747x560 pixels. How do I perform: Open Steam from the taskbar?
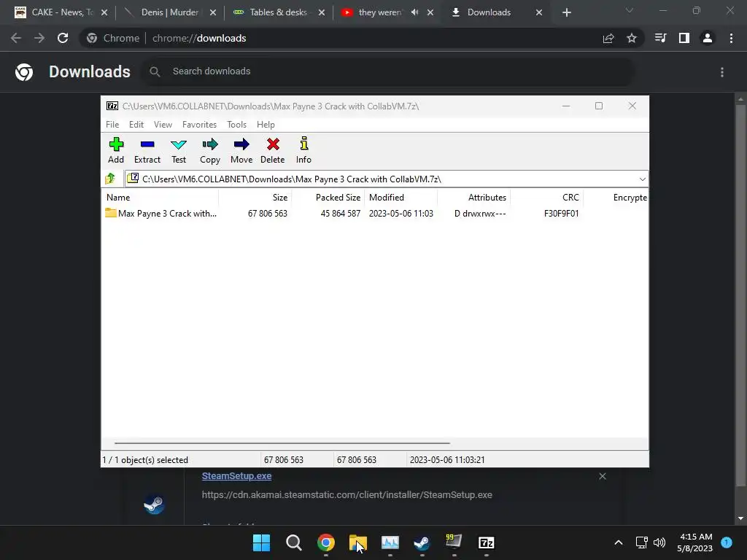pos(422,542)
